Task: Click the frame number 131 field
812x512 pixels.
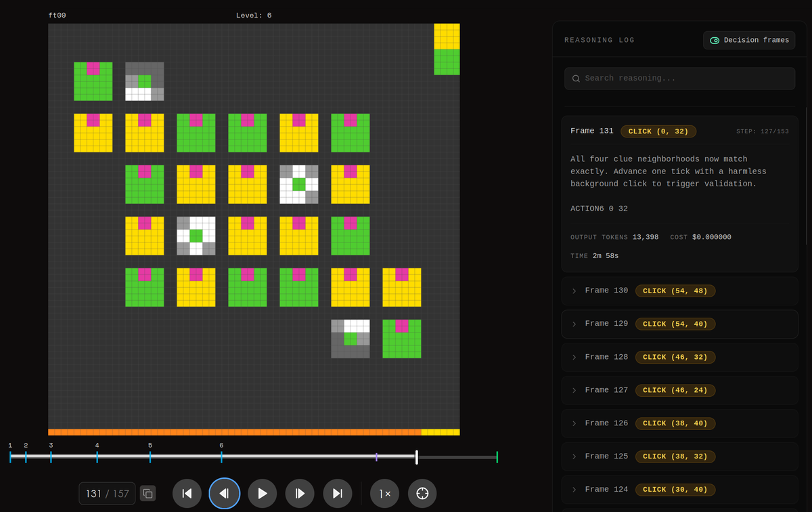Action: click(x=107, y=493)
